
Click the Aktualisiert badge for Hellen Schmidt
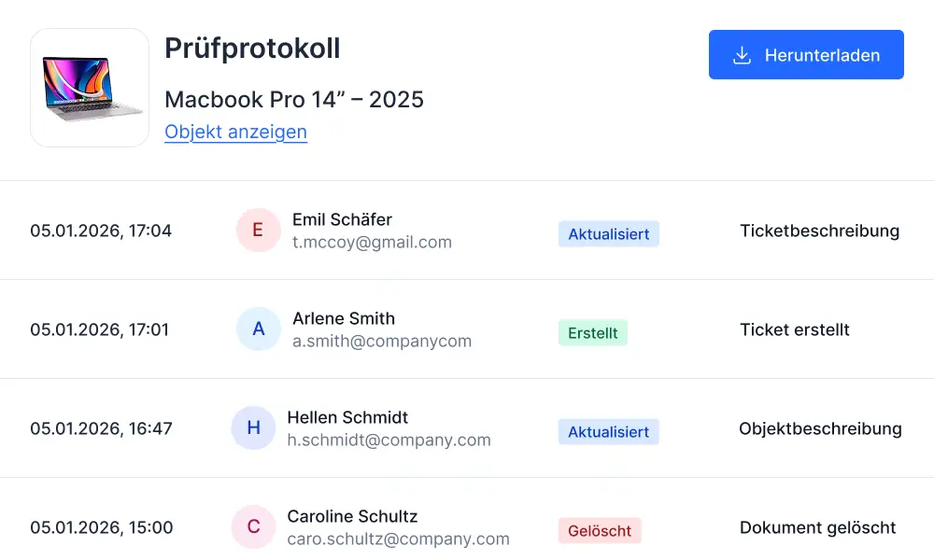(609, 432)
